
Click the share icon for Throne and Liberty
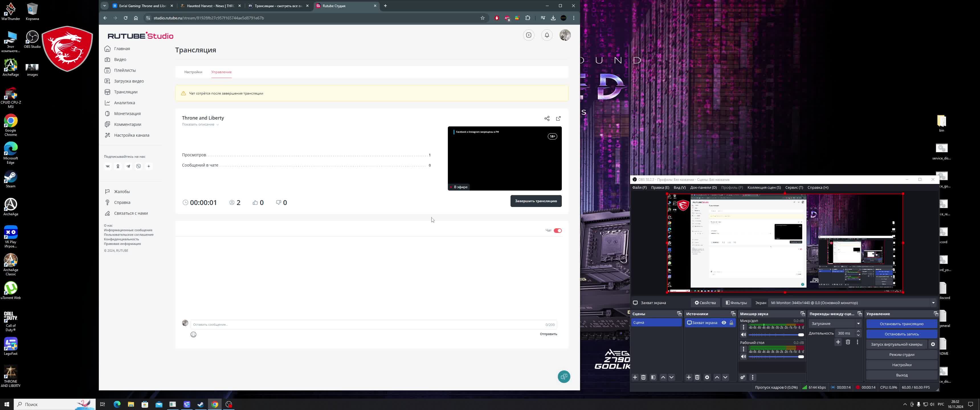tap(547, 118)
